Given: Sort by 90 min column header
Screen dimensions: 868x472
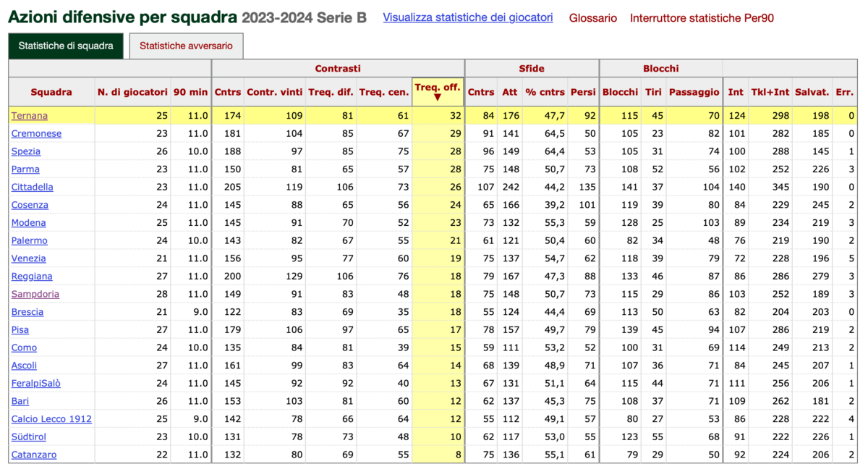Looking at the screenshot, I should pos(191,92).
